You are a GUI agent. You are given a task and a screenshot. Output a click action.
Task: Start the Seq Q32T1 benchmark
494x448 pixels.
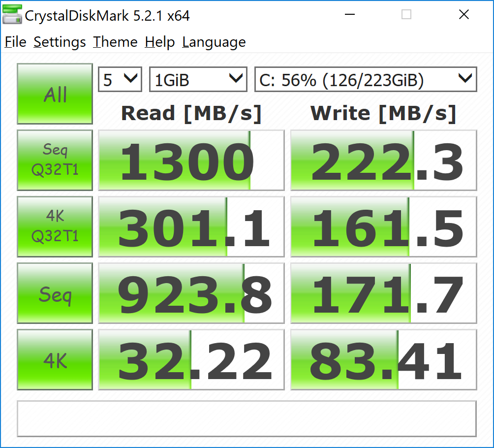click(x=55, y=160)
